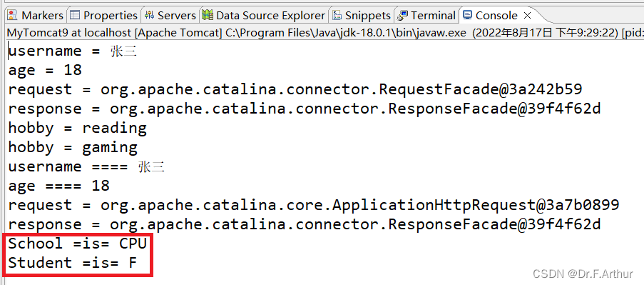
Task: Switch to the Servers tab
Action: (170, 15)
